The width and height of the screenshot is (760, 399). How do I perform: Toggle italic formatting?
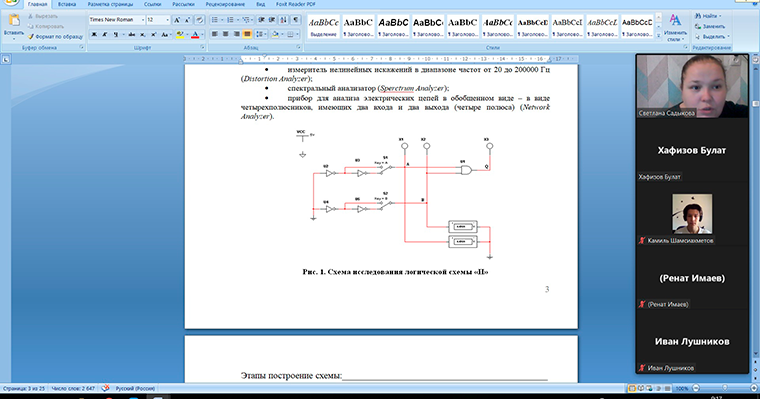pos(105,34)
